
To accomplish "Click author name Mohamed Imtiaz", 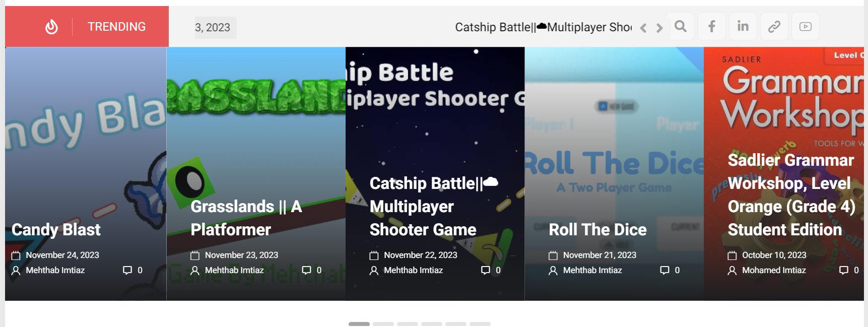I will [x=774, y=271].
